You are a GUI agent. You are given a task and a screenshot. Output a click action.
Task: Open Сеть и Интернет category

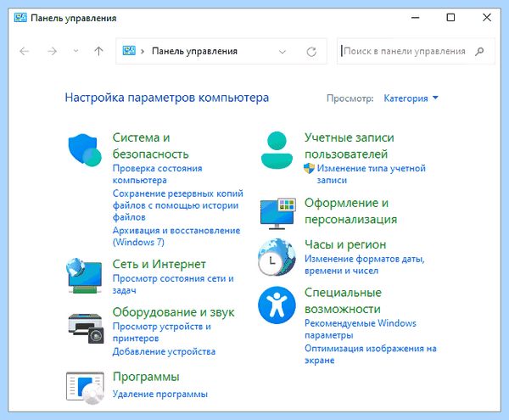[159, 264]
